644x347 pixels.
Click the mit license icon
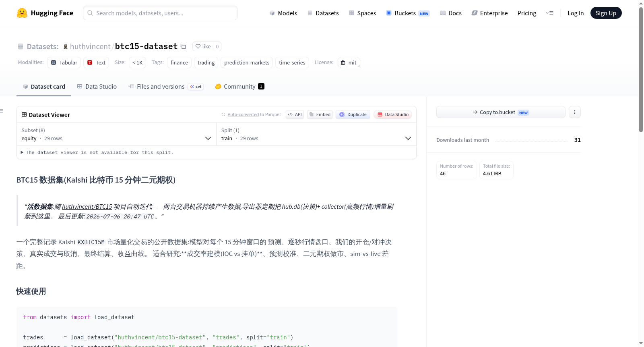pyautogui.click(x=343, y=62)
